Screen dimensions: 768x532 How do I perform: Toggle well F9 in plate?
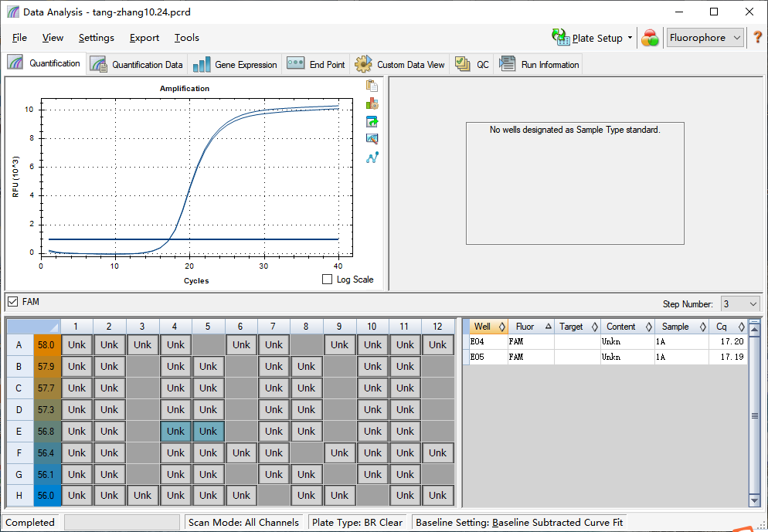(339, 452)
